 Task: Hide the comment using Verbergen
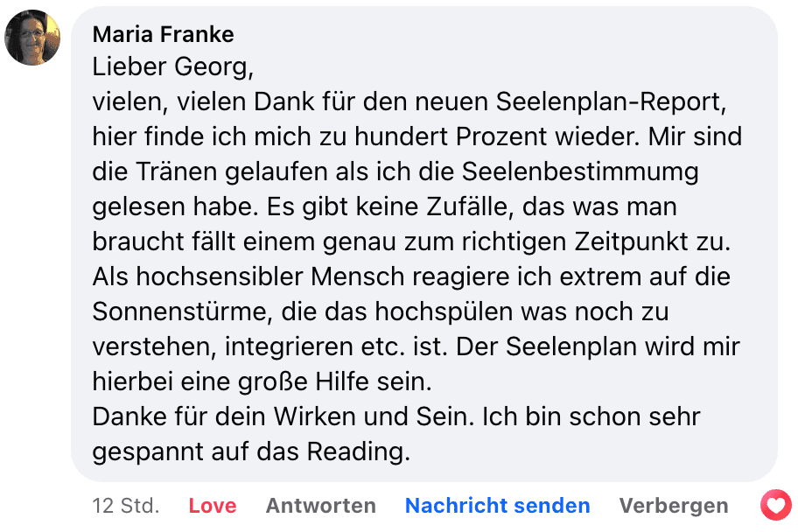point(673,506)
